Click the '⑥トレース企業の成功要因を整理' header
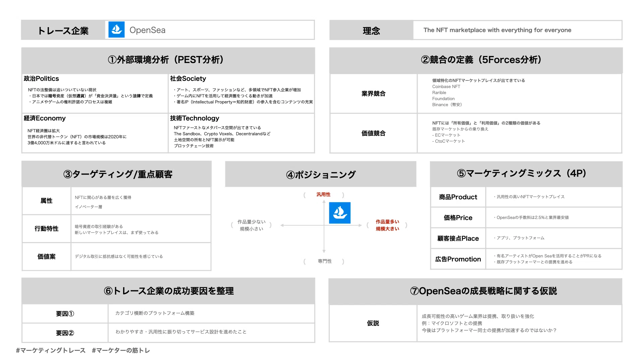Viewport: 644px width, 362px height. (x=168, y=291)
